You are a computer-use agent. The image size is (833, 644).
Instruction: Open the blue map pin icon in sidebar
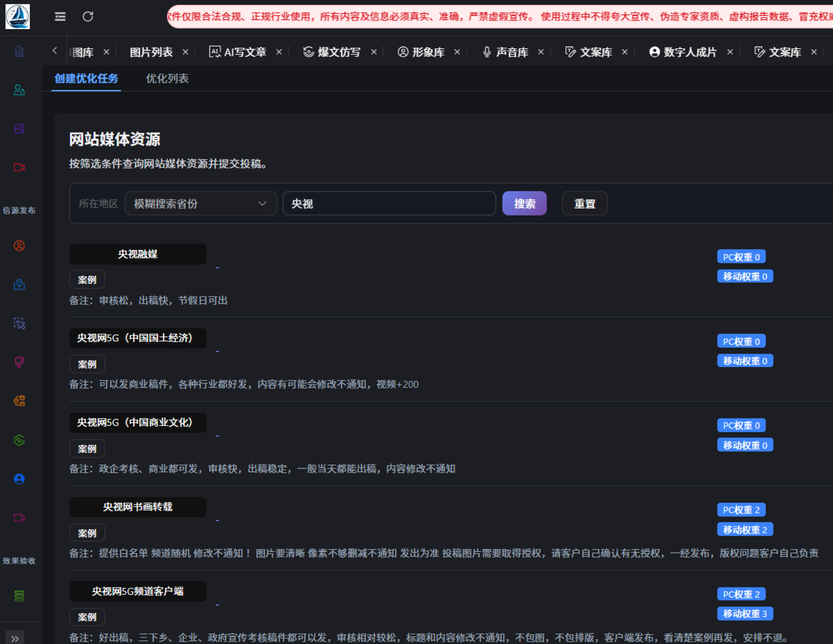click(19, 284)
